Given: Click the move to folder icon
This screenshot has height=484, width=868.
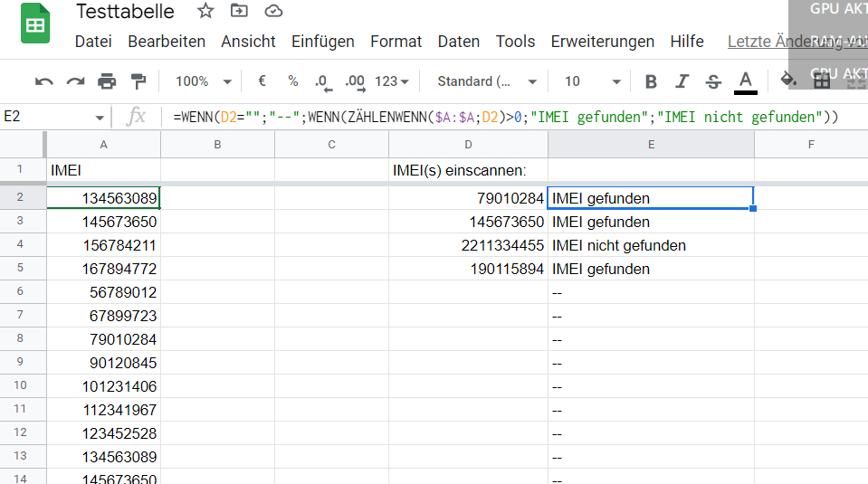Looking at the screenshot, I should [239, 12].
